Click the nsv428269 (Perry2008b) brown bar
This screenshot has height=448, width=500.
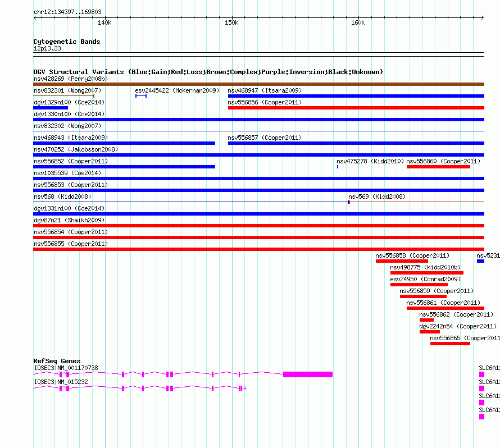(x=258, y=84)
